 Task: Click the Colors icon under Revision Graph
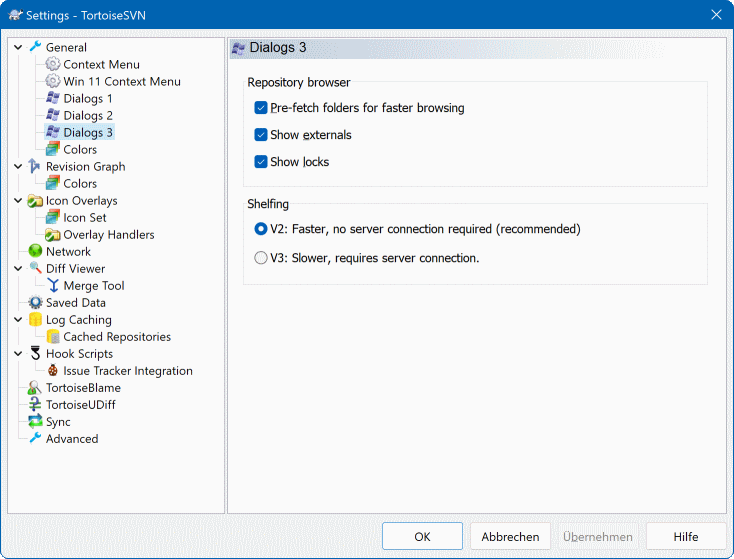[x=53, y=183]
